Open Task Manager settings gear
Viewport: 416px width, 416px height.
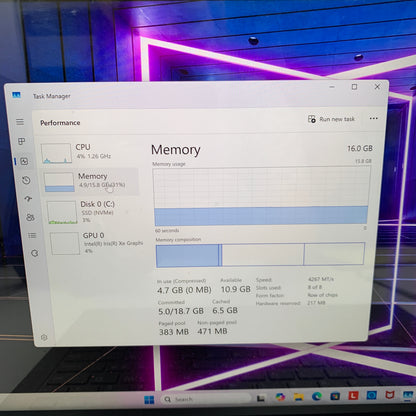click(x=44, y=338)
